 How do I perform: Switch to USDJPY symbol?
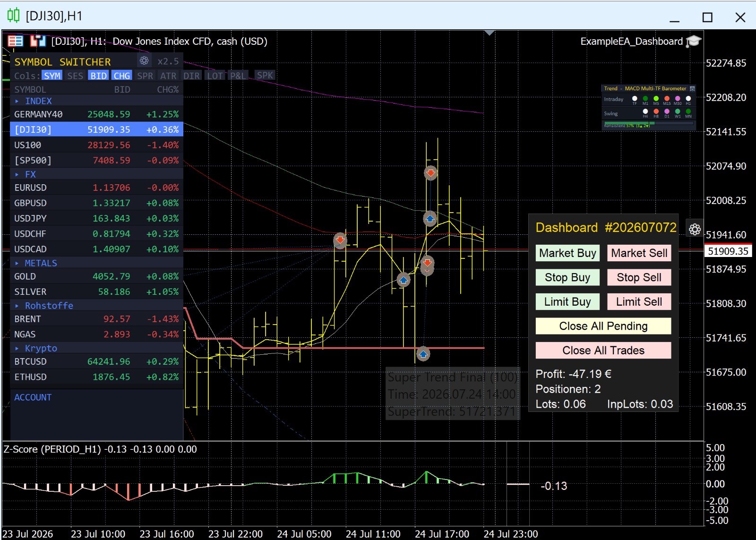coord(96,218)
